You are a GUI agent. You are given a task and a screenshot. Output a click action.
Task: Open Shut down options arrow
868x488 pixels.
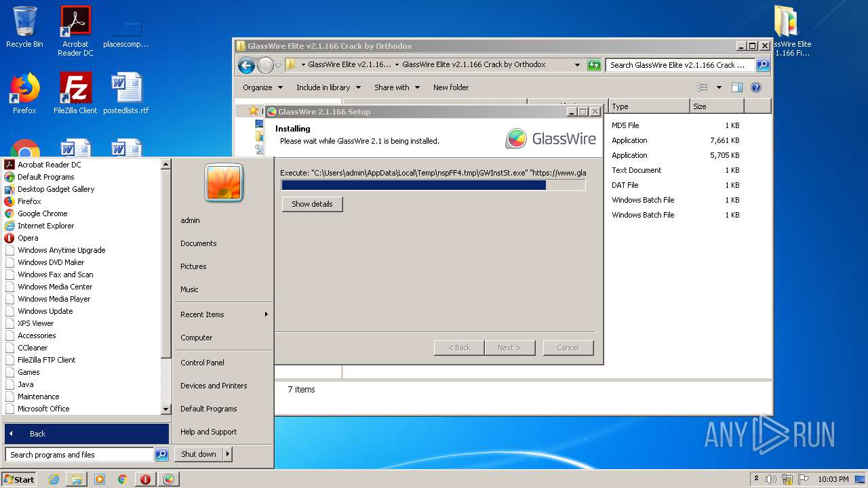click(x=227, y=454)
